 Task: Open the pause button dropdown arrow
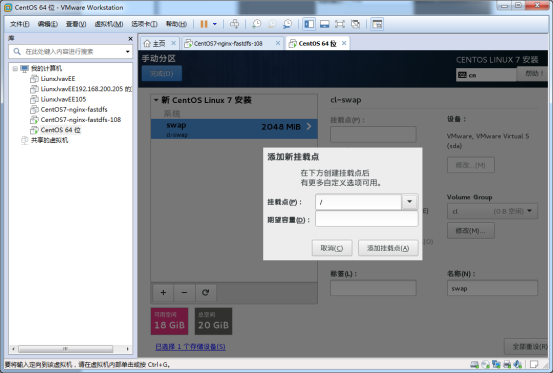tap(214, 24)
